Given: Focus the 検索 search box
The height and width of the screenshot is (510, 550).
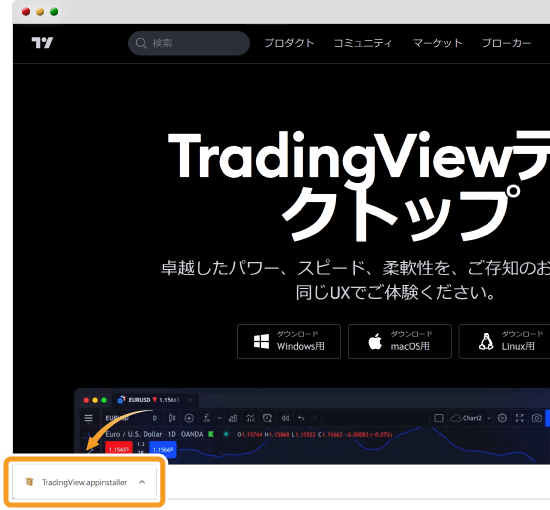Looking at the screenshot, I should pyautogui.click(x=189, y=43).
